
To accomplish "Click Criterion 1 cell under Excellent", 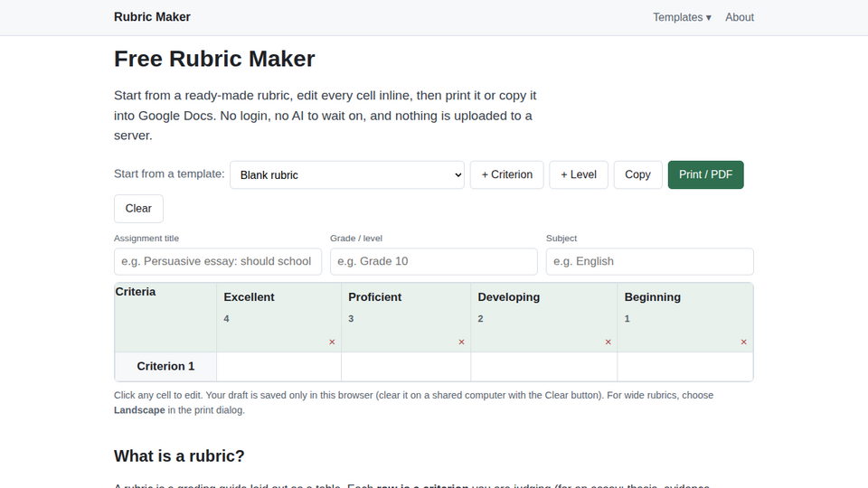I will (279, 366).
